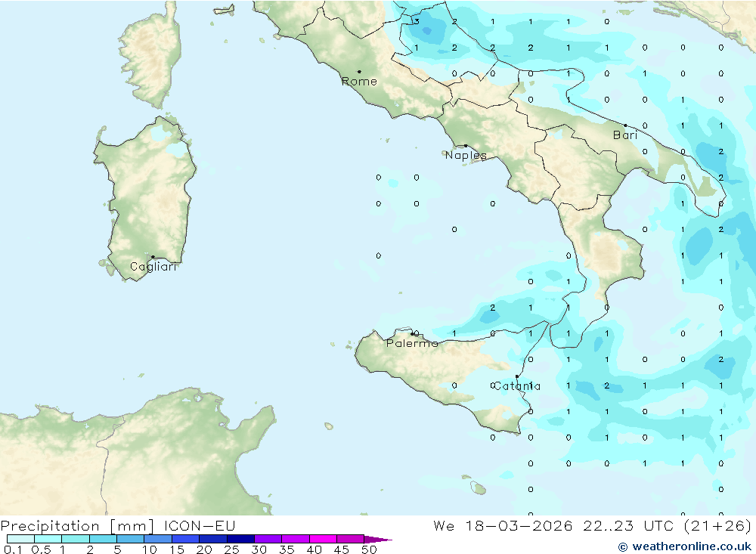Select the Catania city label
Viewport: 756px width, 554px height.
click(x=517, y=386)
